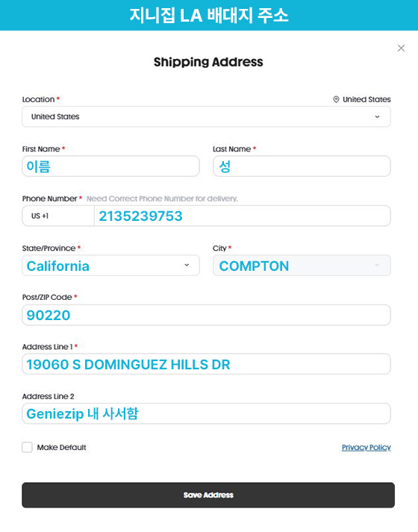Screen dimensions: 418x532
Task: Open the COMPTON city dropdown
Action: (x=302, y=266)
